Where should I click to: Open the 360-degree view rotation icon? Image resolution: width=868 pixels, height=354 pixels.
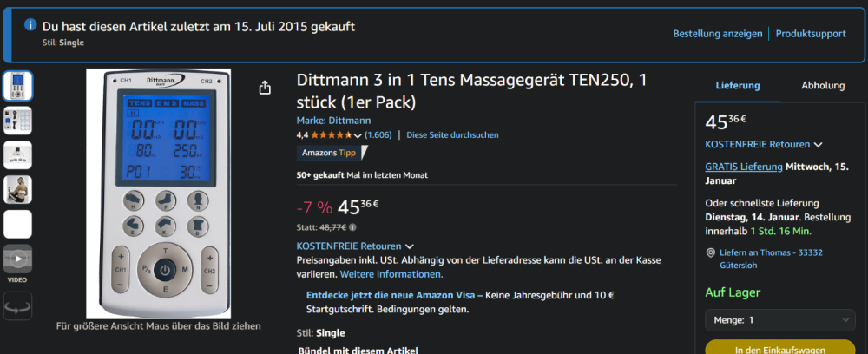(x=18, y=305)
